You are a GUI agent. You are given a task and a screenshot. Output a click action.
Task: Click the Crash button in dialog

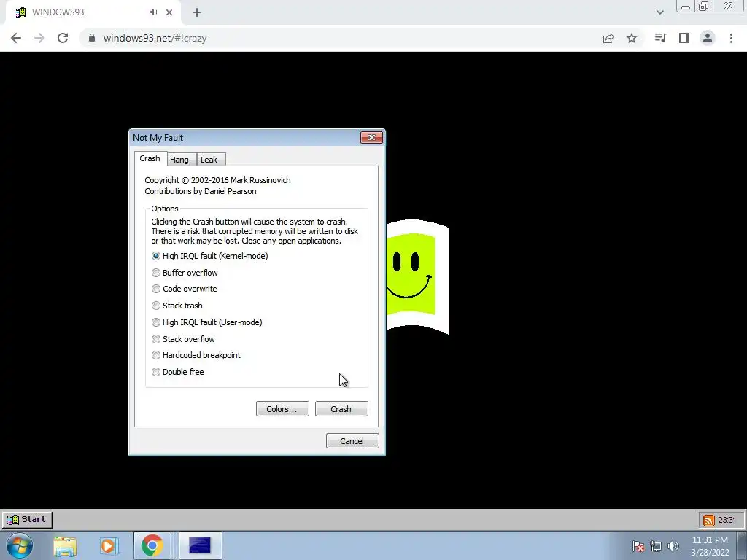(x=341, y=409)
